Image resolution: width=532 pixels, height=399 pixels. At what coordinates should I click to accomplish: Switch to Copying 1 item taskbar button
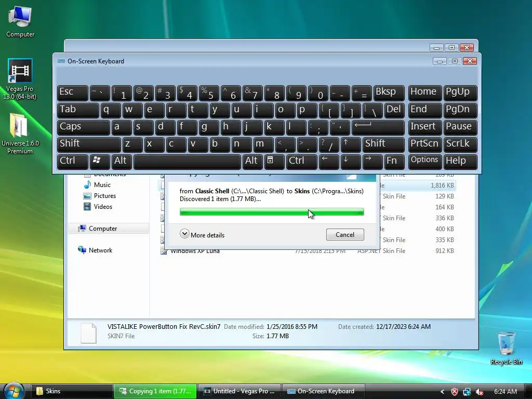tap(155, 391)
